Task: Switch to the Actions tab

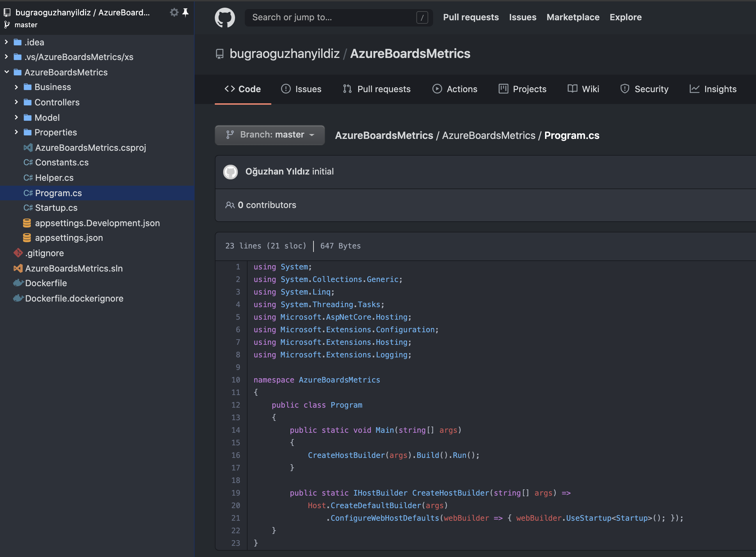Action: pyautogui.click(x=455, y=89)
